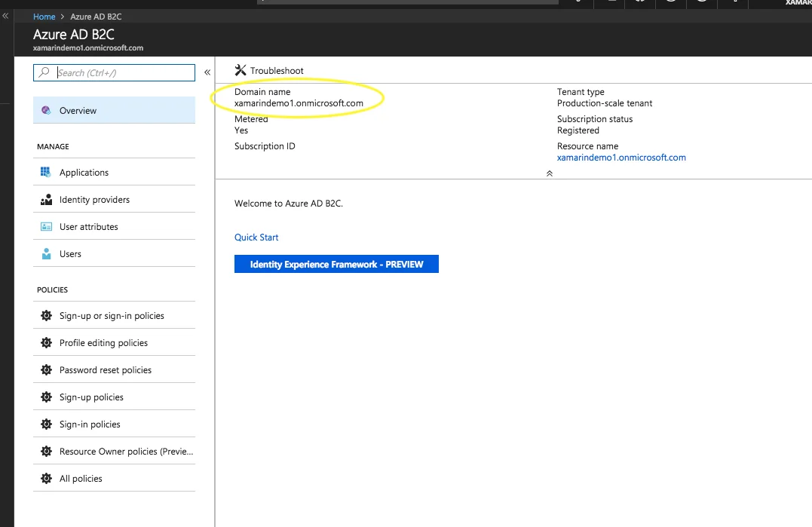Viewport: 812px width, 527px height.
Task: Open User attributes menu item
Action: (x=114, y=227)
